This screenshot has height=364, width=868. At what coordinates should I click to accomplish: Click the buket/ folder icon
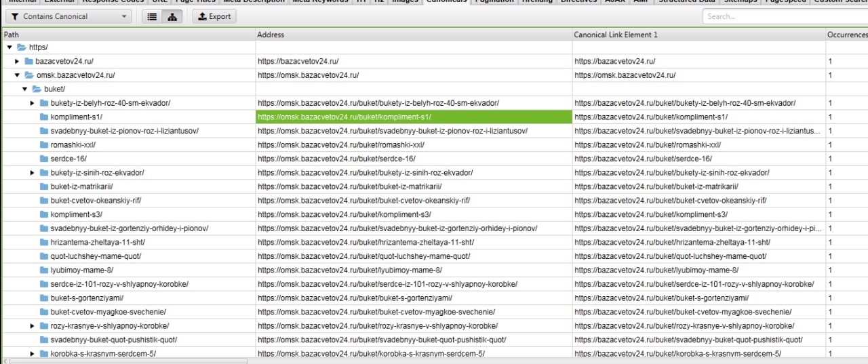click(37, 89)
